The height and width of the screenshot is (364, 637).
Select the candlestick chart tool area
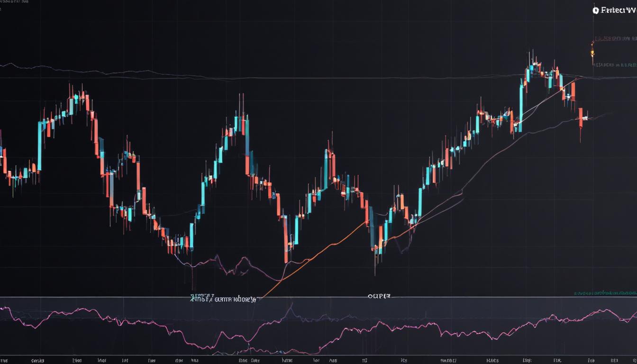pyautogui.click(x=284, y=166)
